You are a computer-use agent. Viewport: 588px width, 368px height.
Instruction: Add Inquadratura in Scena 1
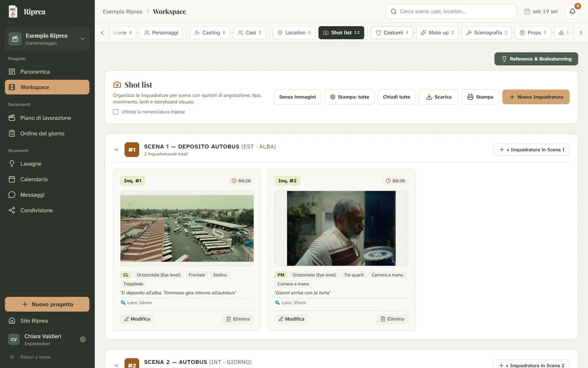[531, 150]
